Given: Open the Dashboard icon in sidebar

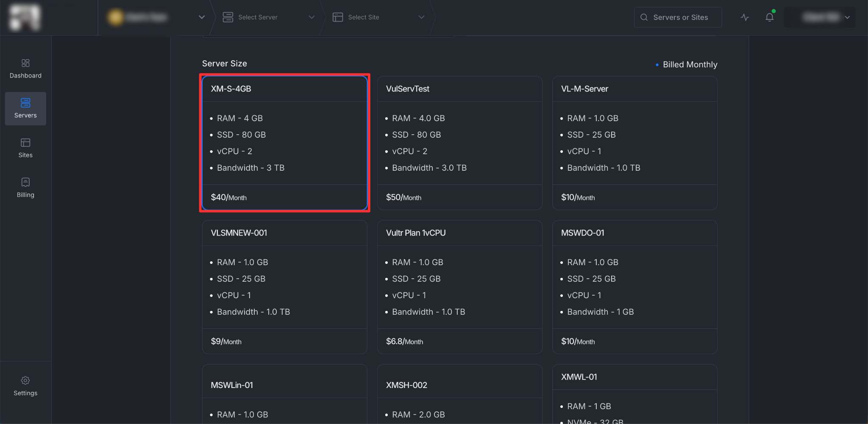Looking at the screenshot, I should pos(25,63).
